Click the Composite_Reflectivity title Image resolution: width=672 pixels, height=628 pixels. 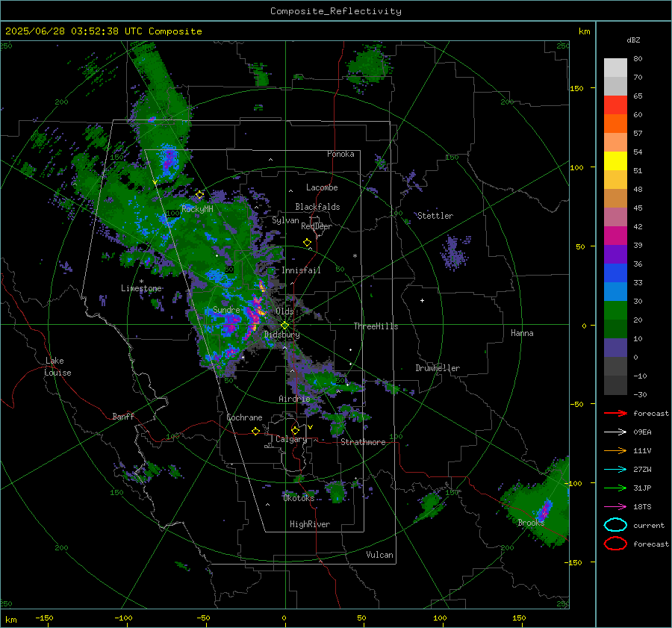[336, 11]
